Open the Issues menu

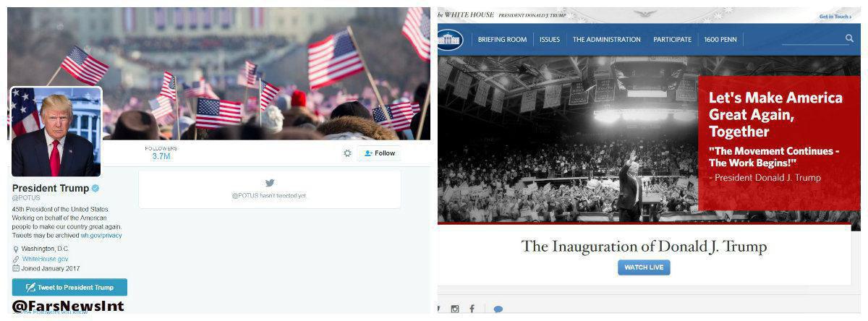tap(550, 40)
